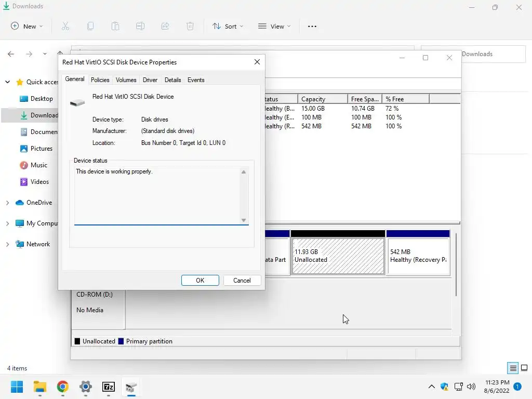The image size is (532, 399).
Task: Open the Sort dropdown
Action: click(228, 26)
